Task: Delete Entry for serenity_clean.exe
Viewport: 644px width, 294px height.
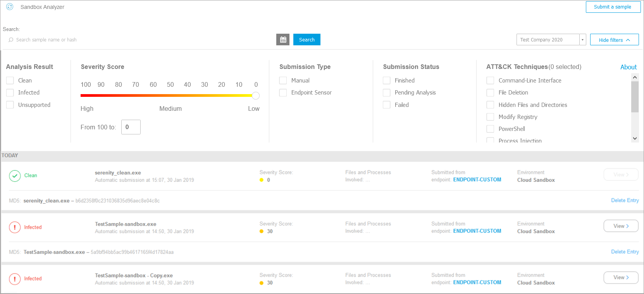Action: point(625,200)
